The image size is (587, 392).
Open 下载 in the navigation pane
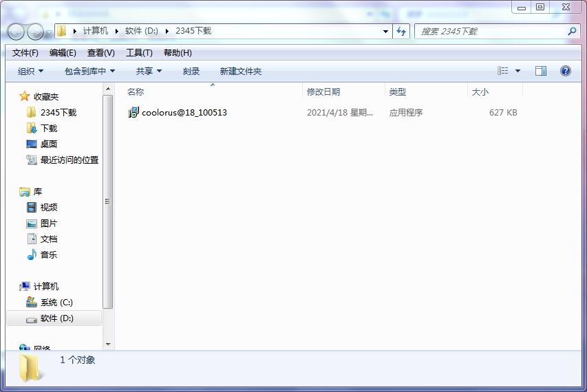coord(49,129)
